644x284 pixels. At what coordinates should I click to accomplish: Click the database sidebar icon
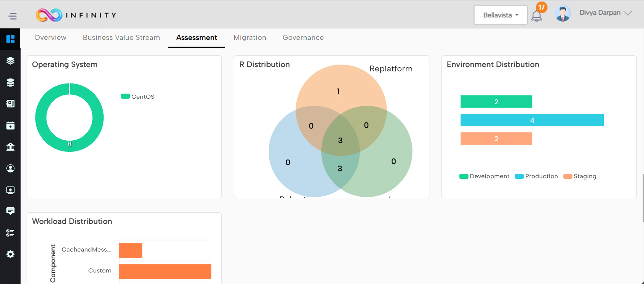[10, 82]
